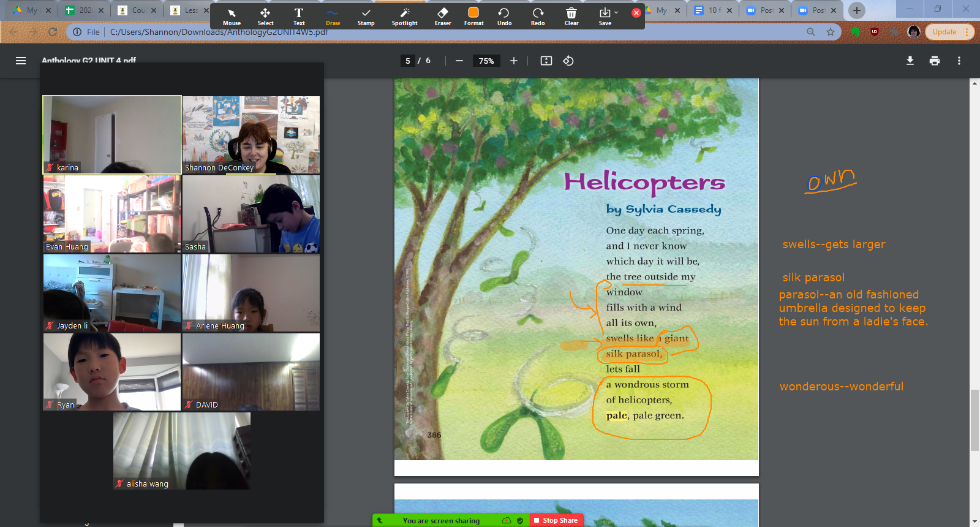
Task: Save the annotations
Action: [x=605, y=17]
